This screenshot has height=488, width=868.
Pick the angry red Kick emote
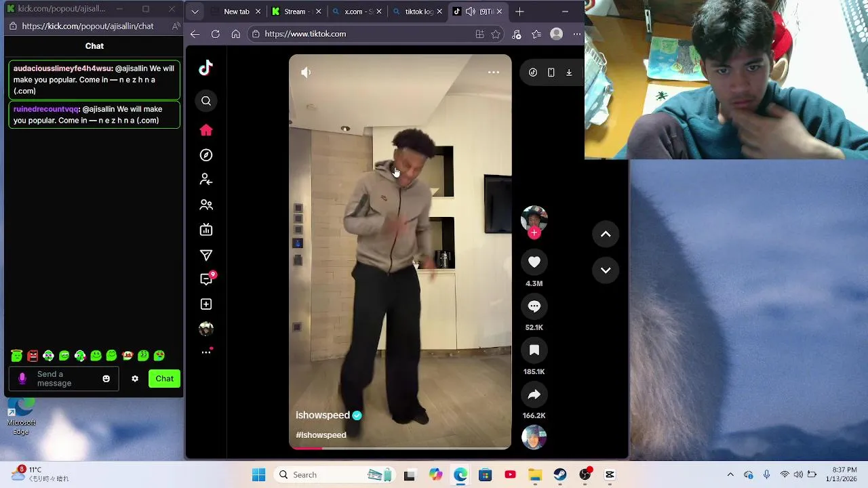coord(33,355)
